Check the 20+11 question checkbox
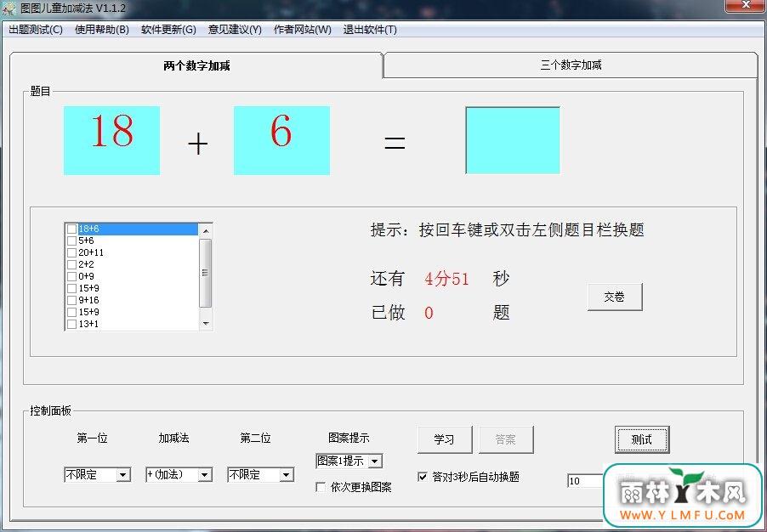 tap(71, 252)
